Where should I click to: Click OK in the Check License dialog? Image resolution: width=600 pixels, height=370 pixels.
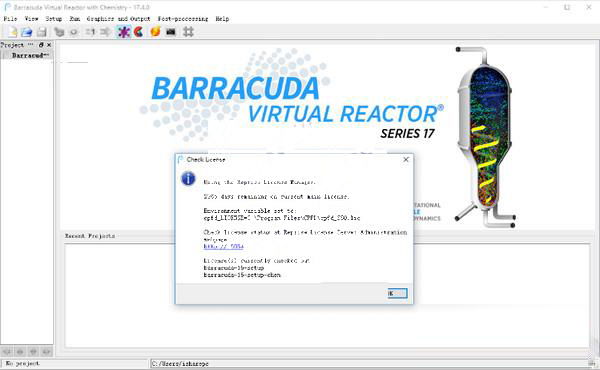(x=397, y=293)
